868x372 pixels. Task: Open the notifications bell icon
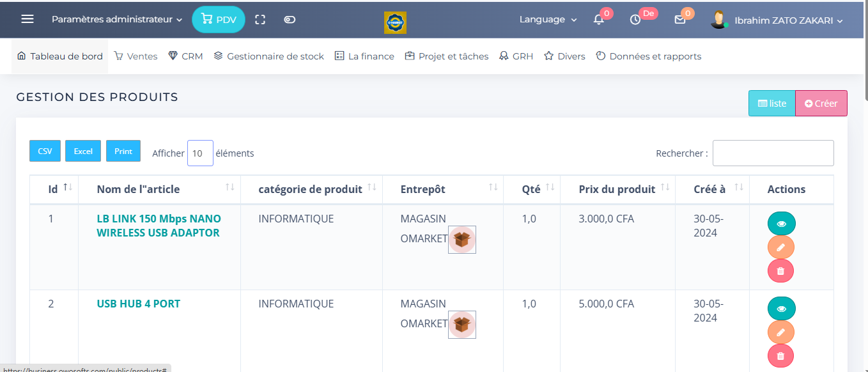click(x=598, y=20)
